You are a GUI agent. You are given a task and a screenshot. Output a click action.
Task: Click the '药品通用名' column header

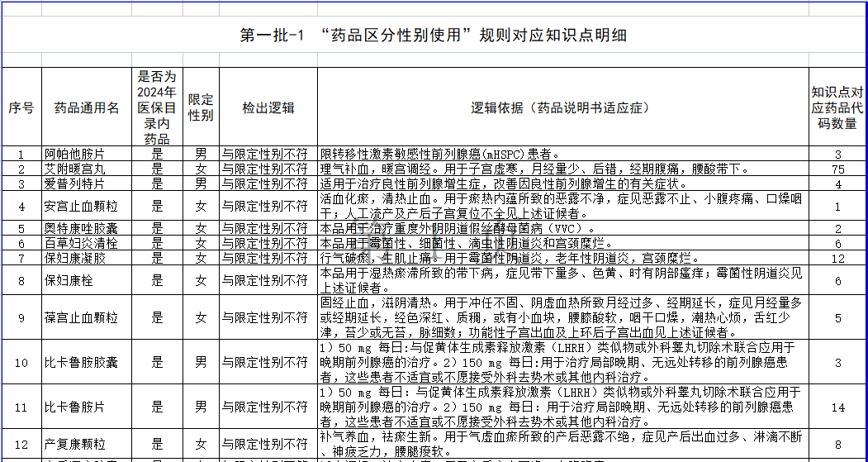click(x=87, y=107)
